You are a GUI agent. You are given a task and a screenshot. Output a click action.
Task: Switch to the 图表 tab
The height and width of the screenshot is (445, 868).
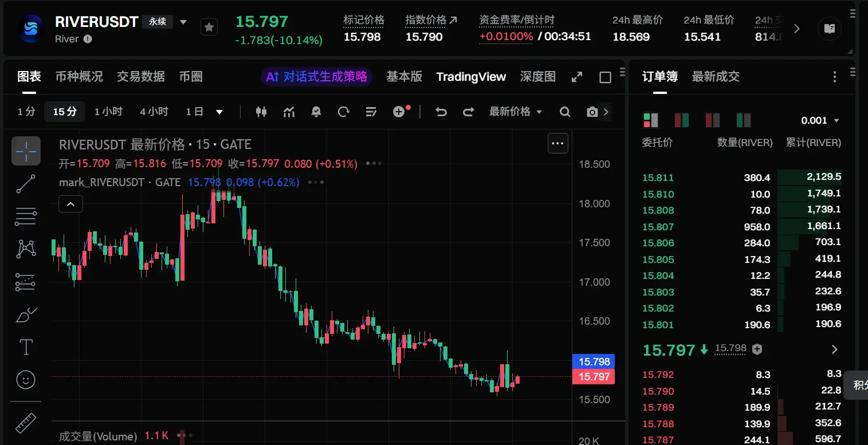[29, 77]
